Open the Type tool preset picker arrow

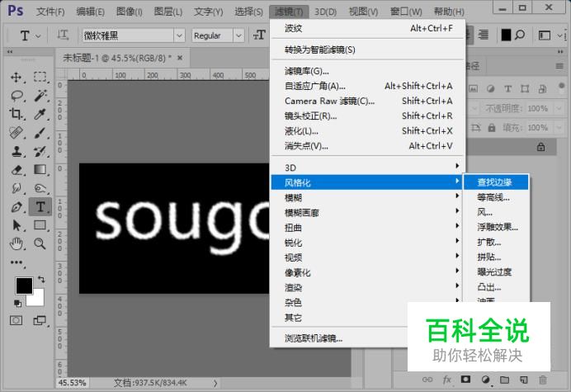pyautogui.click(x=38, y=36)
